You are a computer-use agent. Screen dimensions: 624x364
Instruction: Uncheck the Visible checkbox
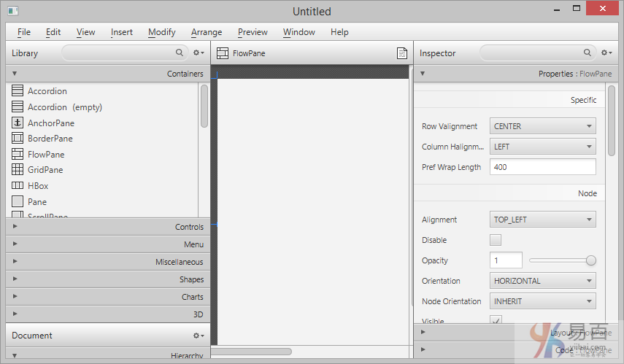coord(496,321)
